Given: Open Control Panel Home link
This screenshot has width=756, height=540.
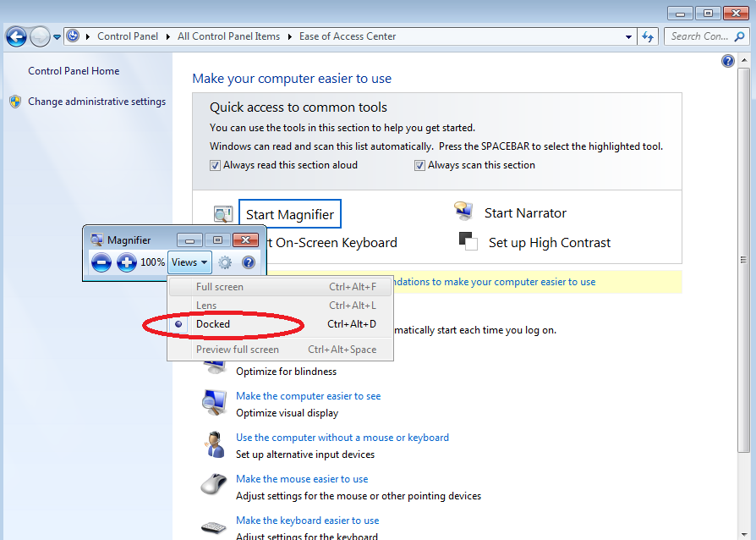Looking at the screenshot, I should point(74,71).
